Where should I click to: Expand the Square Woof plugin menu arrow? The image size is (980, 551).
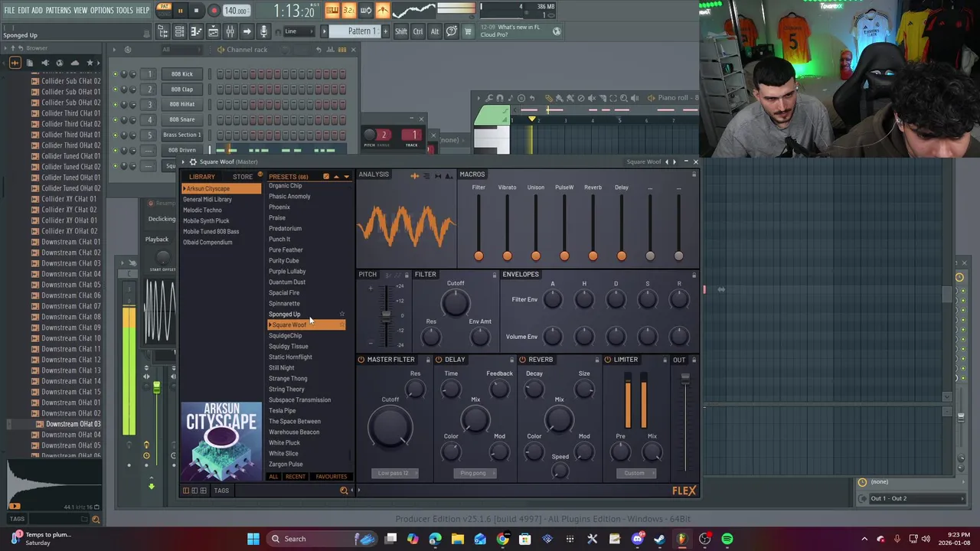[184, 161]
